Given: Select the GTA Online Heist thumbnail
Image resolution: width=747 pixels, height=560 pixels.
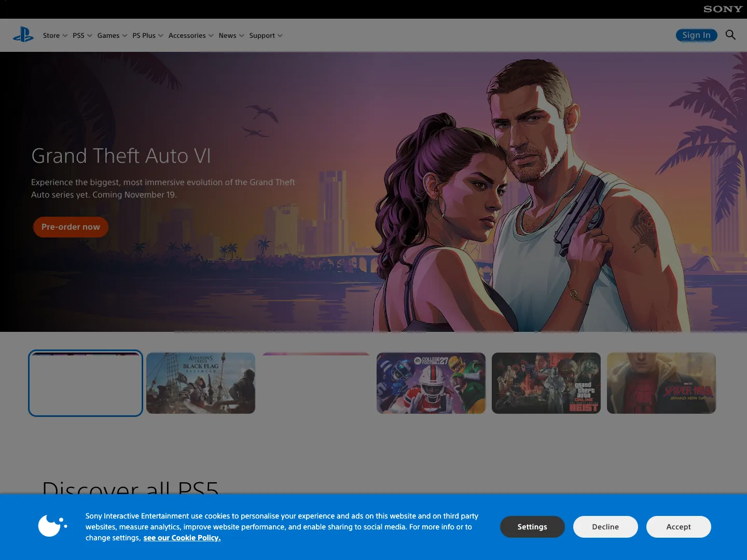Looking at the screenshot, I should pyautogui.click(x=546, y=383).
